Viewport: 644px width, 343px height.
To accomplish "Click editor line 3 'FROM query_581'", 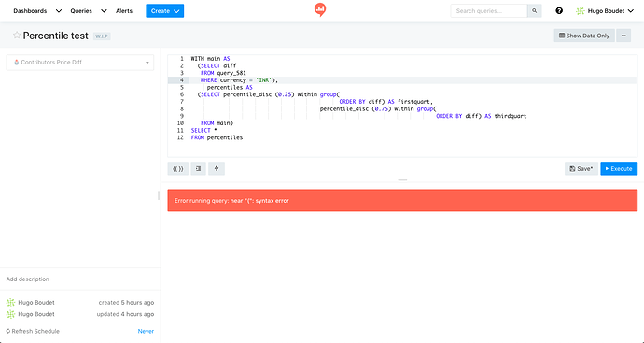I will 223,73.
